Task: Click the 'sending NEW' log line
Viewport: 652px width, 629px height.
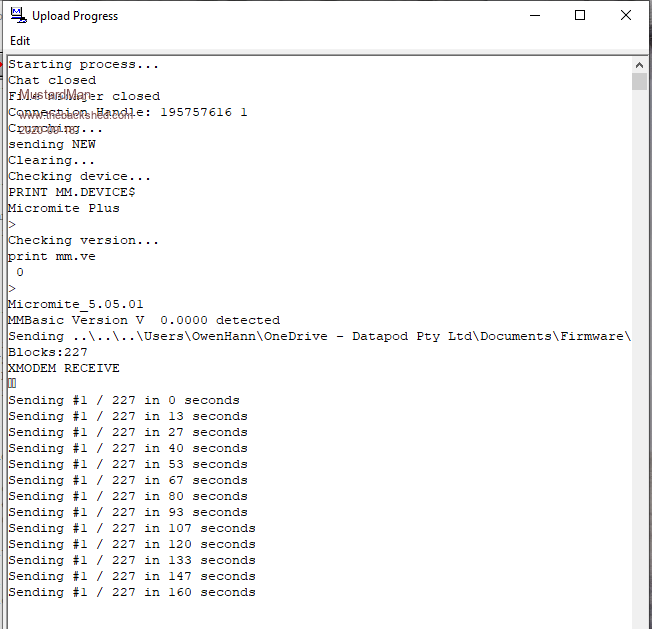Action: (52, 144)
